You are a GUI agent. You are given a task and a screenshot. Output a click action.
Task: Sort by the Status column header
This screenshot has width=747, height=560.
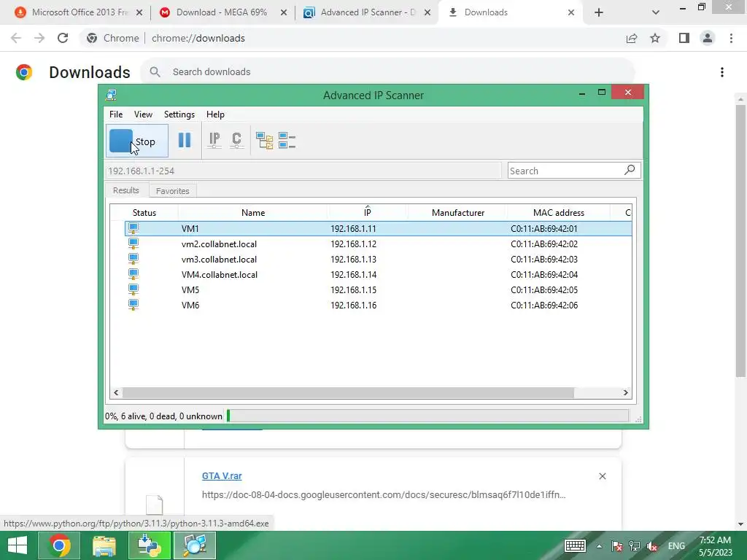(144, 212)
